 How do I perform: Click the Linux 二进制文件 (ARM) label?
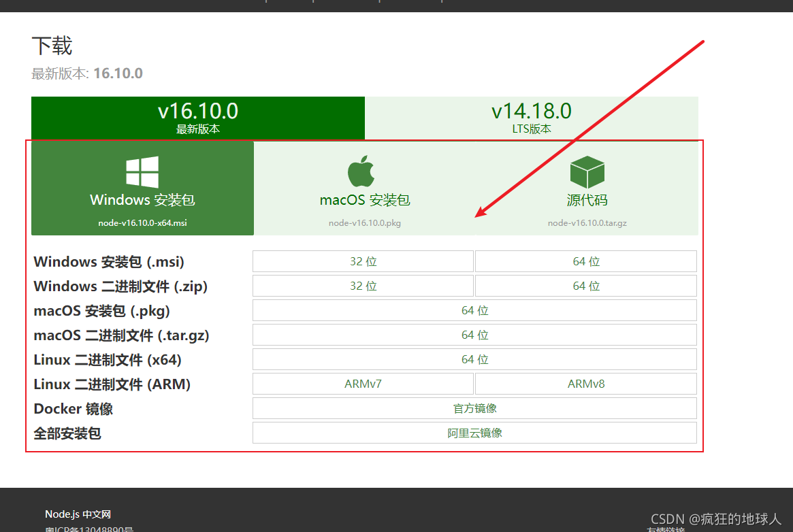click(x=112, y=384)
